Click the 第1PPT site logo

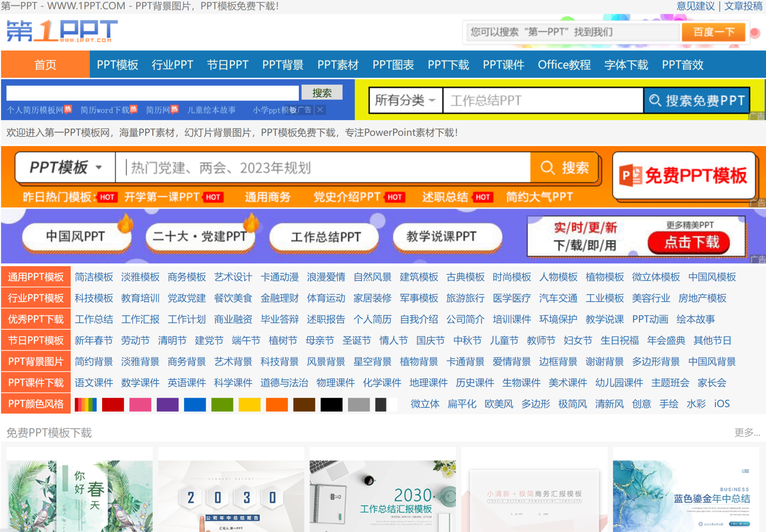click(62, 31)
